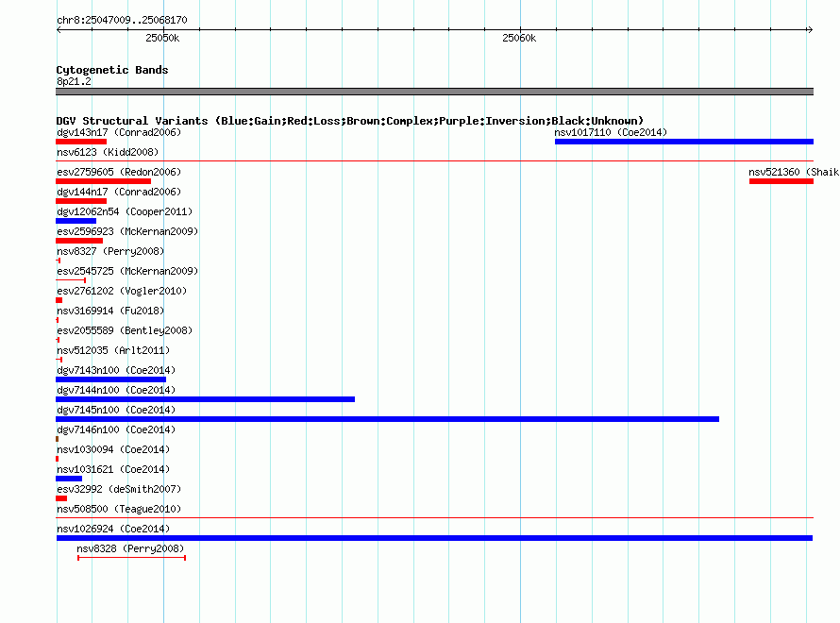Viewport: 840px width, 623px height.
Task: Open dgv144n17 (Conrad2006) variant entry
Action: coord(119,192)
